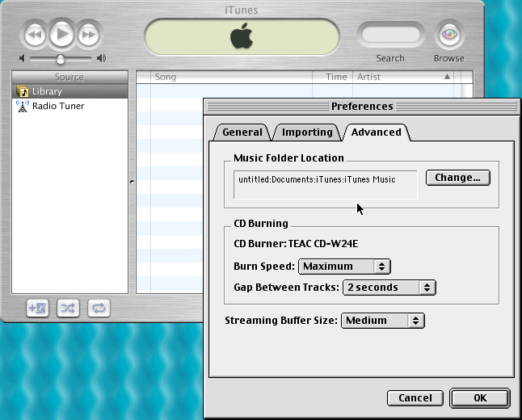Screen dimensions: 522x420
Task: Start playback with the Play button
Action: coord(61,34)
